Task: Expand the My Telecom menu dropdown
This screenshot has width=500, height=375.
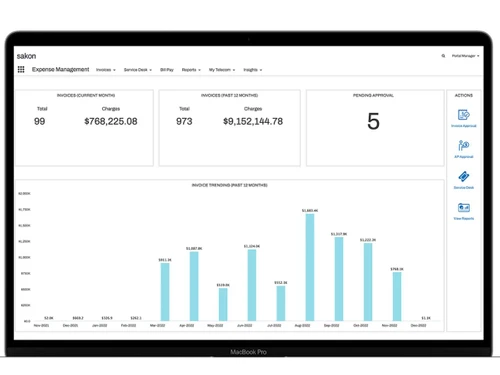Action: coord(222,70)
